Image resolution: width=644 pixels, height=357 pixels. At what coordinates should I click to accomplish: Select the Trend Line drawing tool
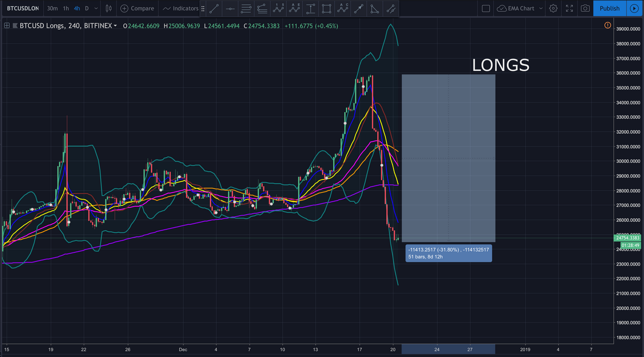coord(214,9)
